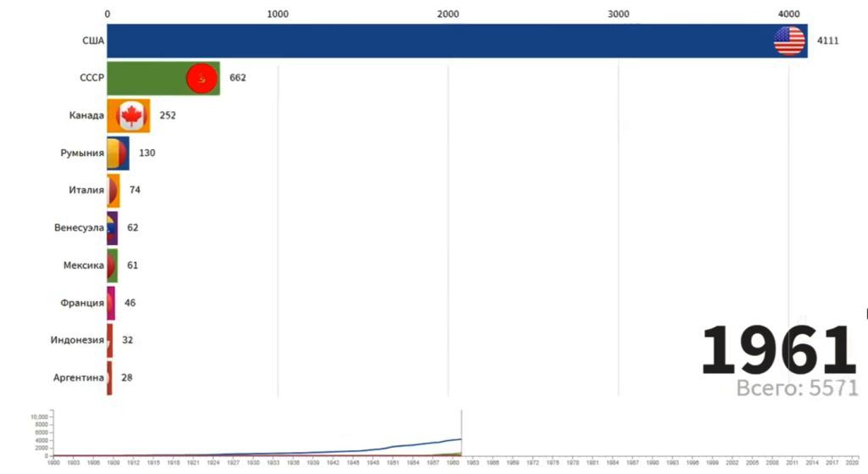
Task: Click the USA flag icon
Action: tap(789, 41)
